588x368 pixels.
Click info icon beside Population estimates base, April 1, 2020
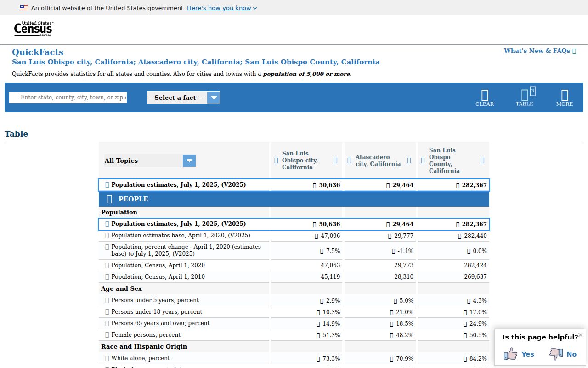pos(107,235)
